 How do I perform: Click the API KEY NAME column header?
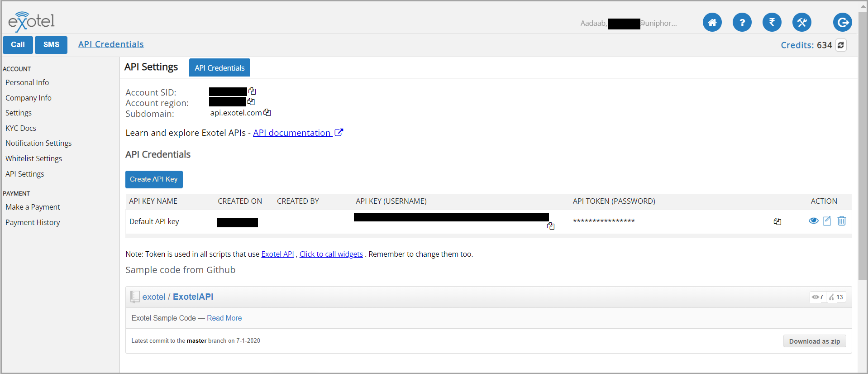(153, 201)
